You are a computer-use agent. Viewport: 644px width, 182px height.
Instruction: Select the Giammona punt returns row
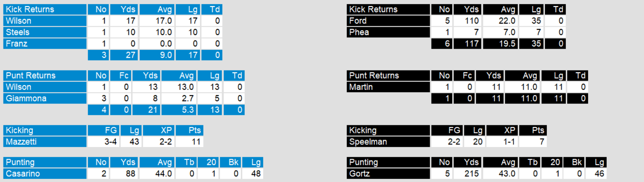[45, 98]
